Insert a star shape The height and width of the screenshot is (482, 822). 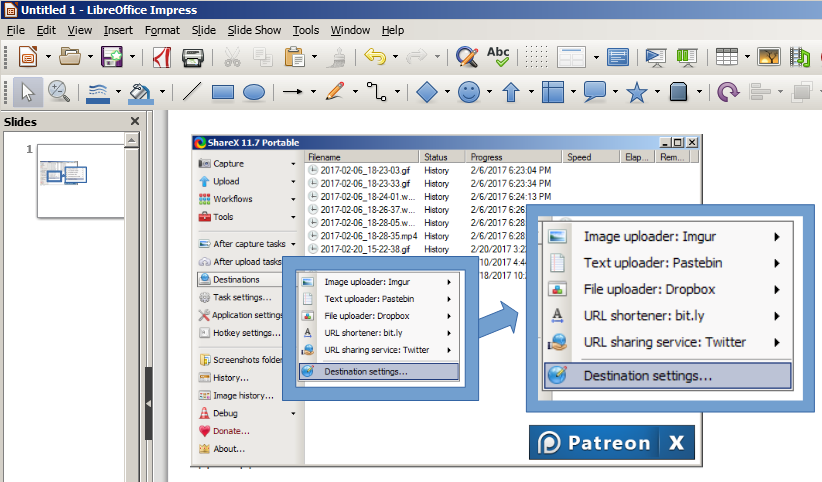[x=636, y=93]
